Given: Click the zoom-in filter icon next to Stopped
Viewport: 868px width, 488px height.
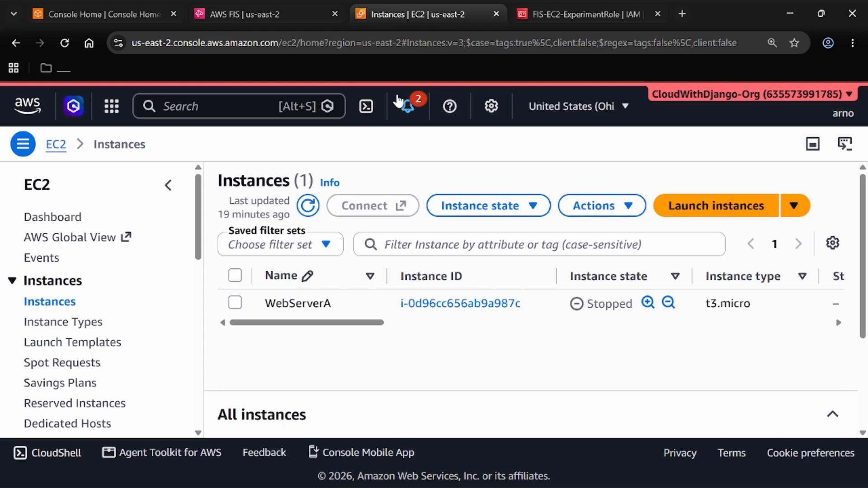Looking at the screenshot, I should (648, 302).
